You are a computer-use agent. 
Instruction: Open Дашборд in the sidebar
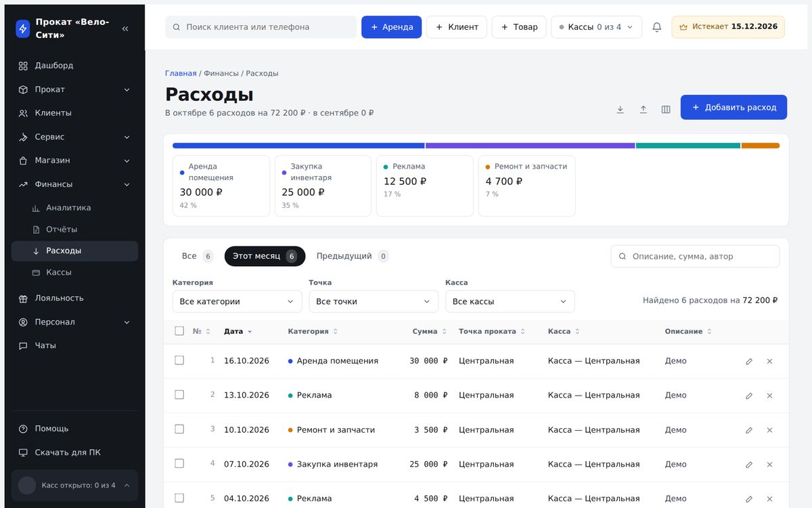(x=74, y=66)
